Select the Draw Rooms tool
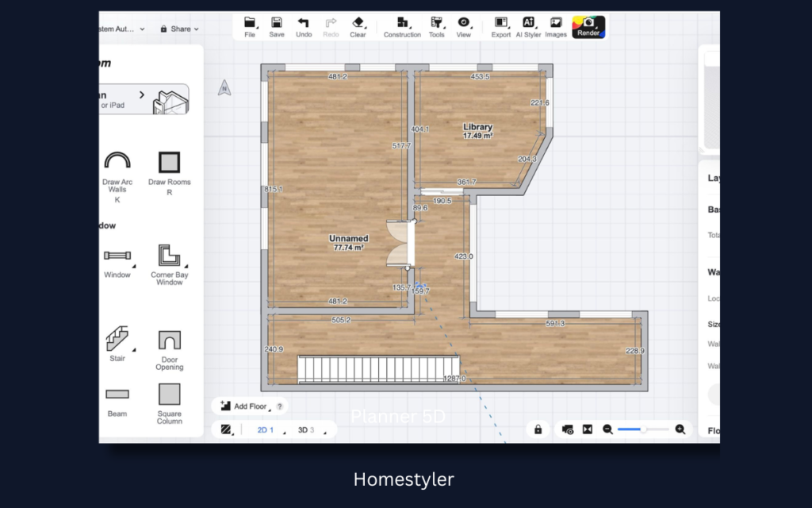812x508 pixels. point(169,165)
